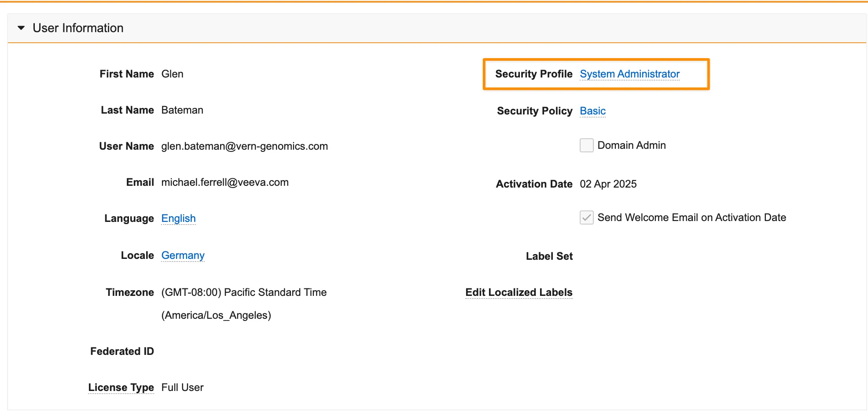Collapse the User Information section arrow
Image resolution: width=868 pixels, height=413 pixels.
tap(21, 28)
